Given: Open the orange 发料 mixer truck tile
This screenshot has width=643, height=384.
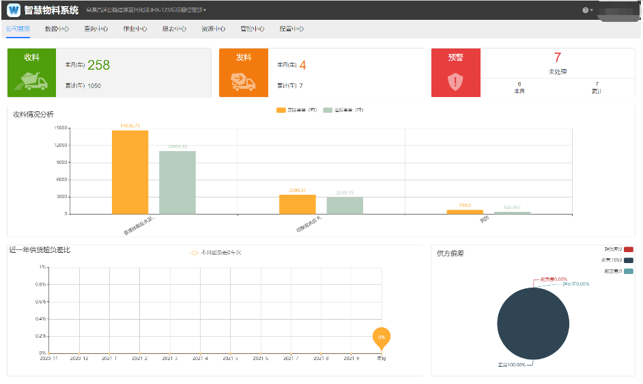Looking at the screenshot, I should 244,73.
